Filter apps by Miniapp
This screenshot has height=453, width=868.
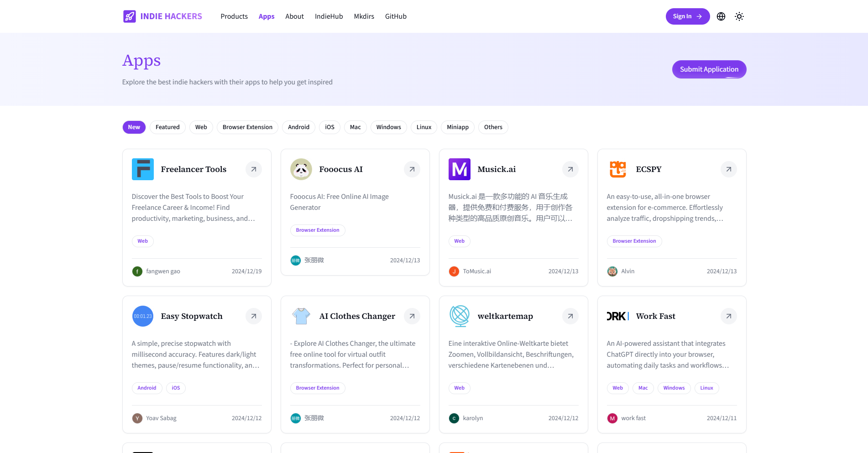point(458,127)
